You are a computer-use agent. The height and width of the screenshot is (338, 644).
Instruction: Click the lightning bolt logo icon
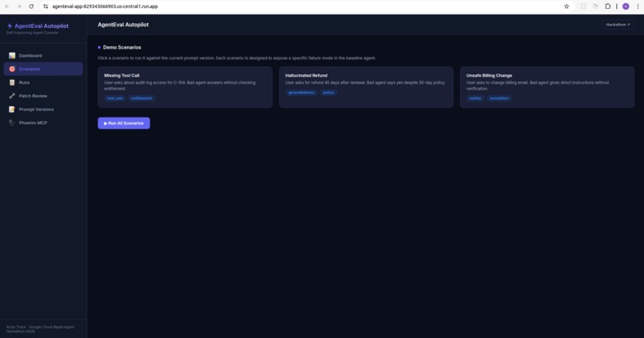[10, 26]
